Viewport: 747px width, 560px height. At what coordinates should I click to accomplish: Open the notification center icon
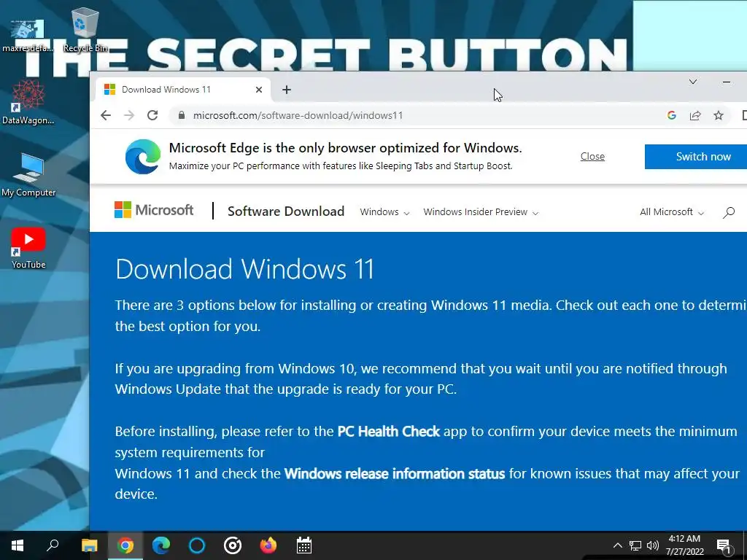[724, 545]
